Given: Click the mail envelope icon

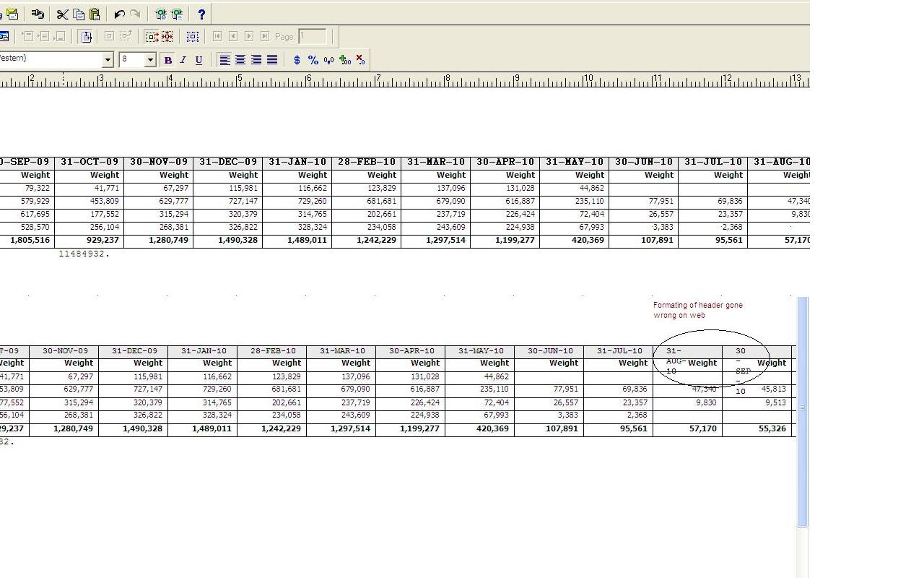Looking at the screenshot, I should click(12, 14).
